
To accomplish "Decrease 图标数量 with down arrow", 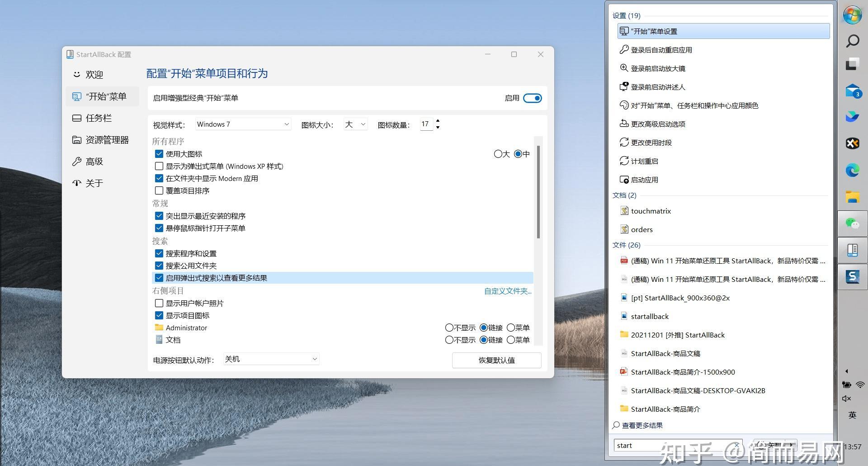I will pos(438,128).
